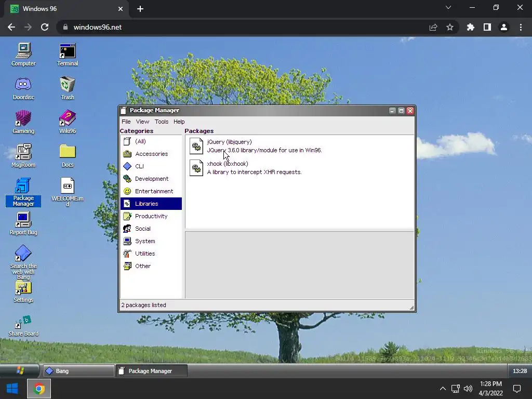The height and width of the screenshot is (399, 532).
Task: Click the xhook package gear icon
Action: coord(196,168)
